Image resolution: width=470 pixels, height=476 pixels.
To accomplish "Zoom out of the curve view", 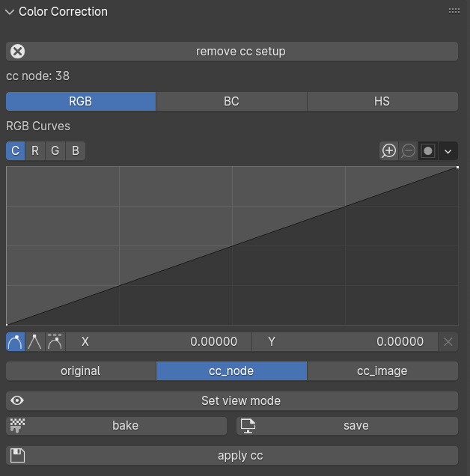I will pos(409,151).
